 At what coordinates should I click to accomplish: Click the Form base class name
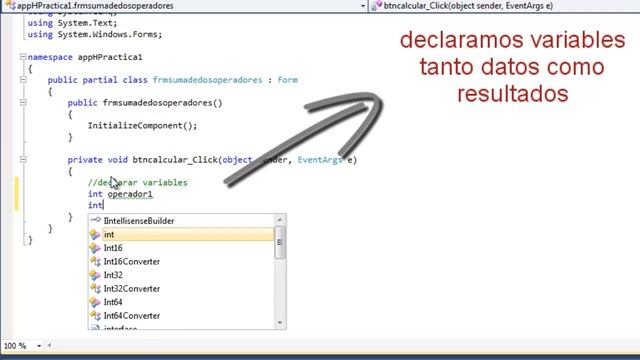click(288, 80)
